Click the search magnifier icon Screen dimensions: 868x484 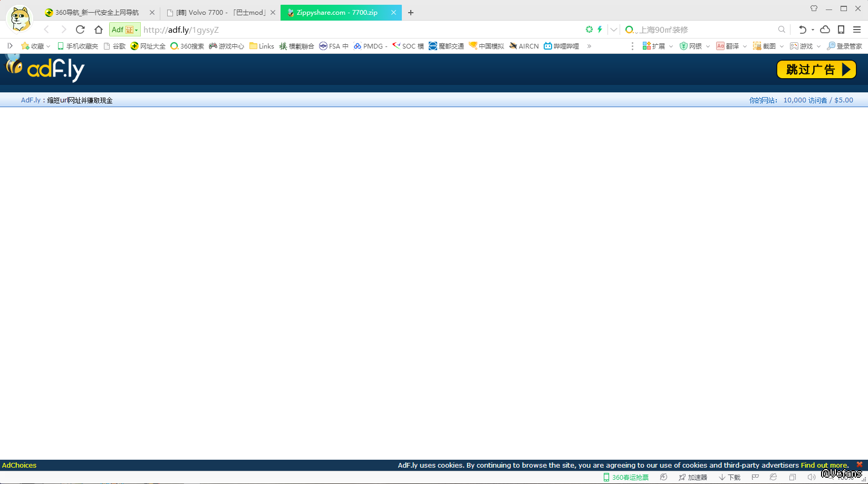pos(782,30)
